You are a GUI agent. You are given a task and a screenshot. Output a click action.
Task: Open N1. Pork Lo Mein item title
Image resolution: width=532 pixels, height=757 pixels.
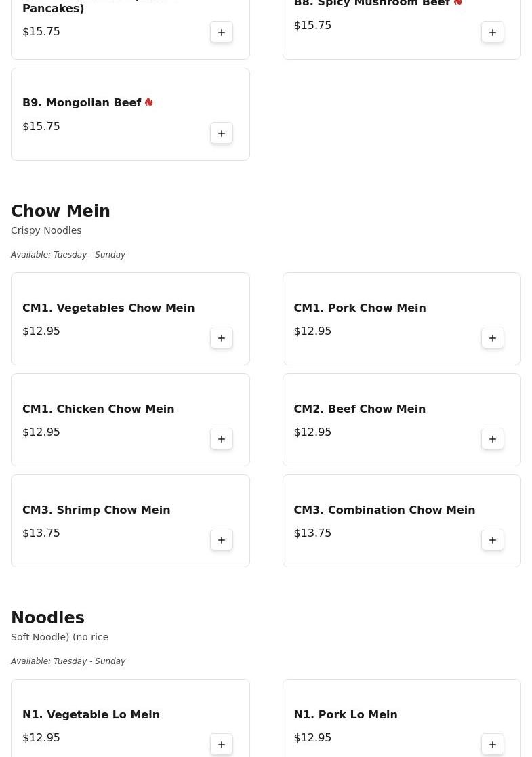click(345, 715)
